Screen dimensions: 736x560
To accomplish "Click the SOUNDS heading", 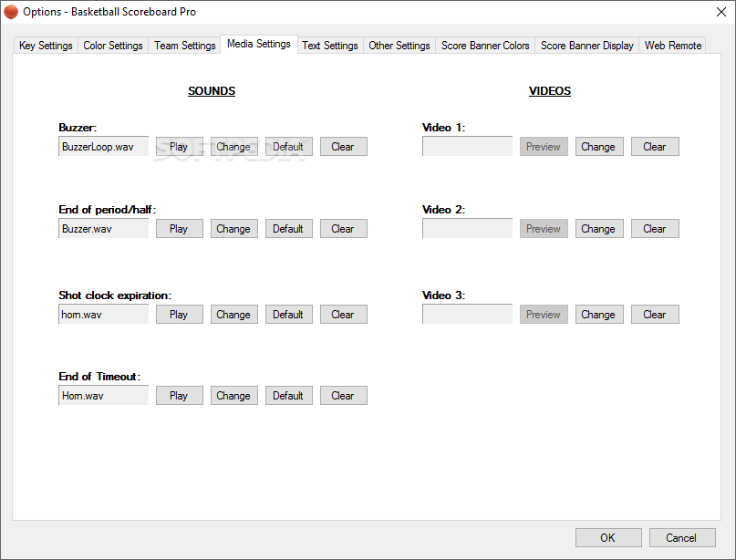I will tap(212, 91).
